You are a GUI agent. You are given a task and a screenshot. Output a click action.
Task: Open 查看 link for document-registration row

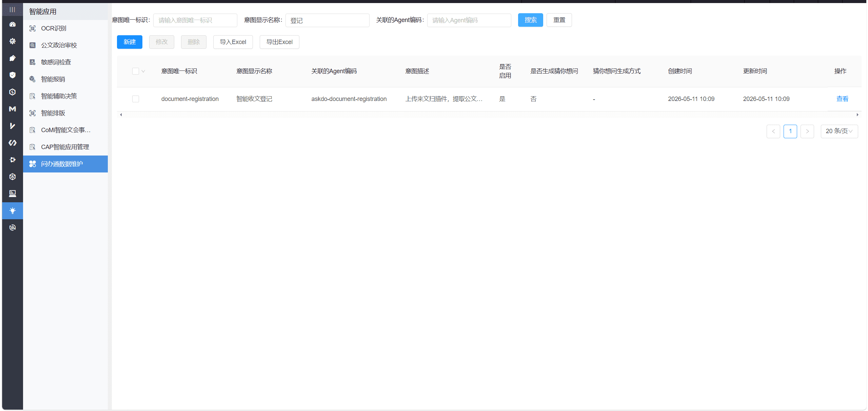coord(842,99)
